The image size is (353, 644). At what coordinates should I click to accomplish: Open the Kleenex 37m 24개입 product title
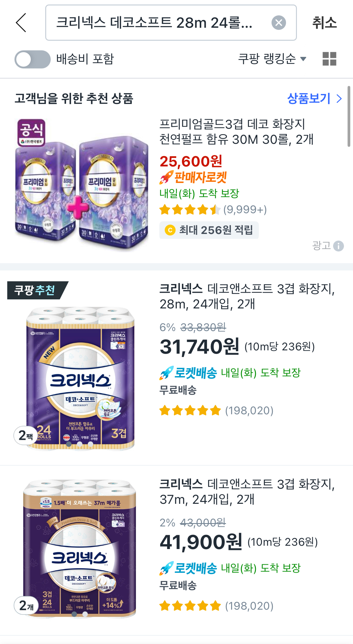(247, 492)
